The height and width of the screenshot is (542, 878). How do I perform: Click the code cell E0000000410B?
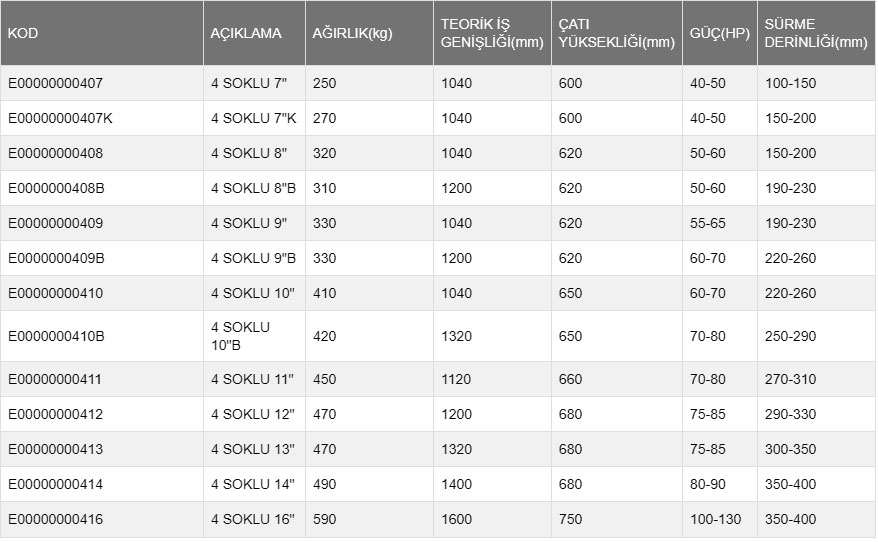click(x=56, y=336)
